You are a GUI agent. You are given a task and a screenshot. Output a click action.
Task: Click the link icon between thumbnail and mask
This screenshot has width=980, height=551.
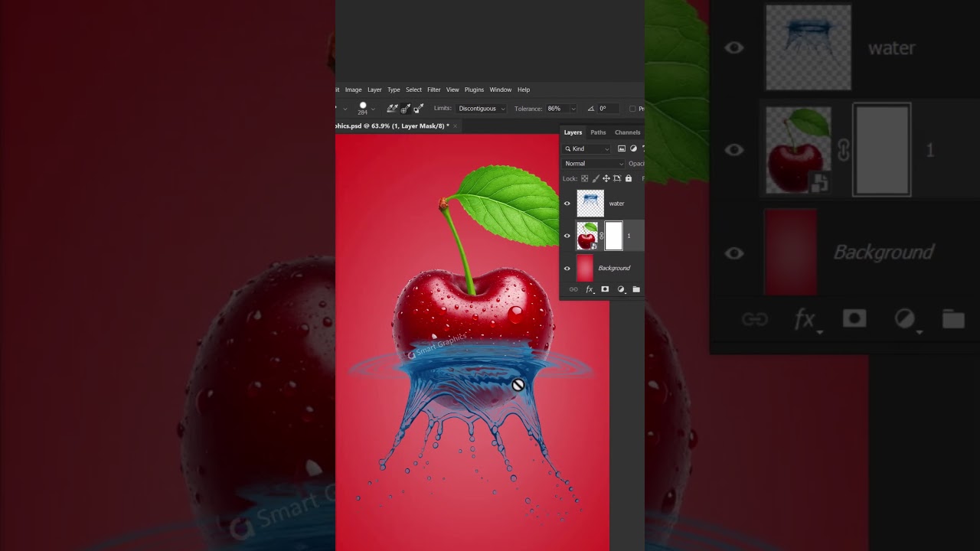pyautogui.click(x=601, y=236)
